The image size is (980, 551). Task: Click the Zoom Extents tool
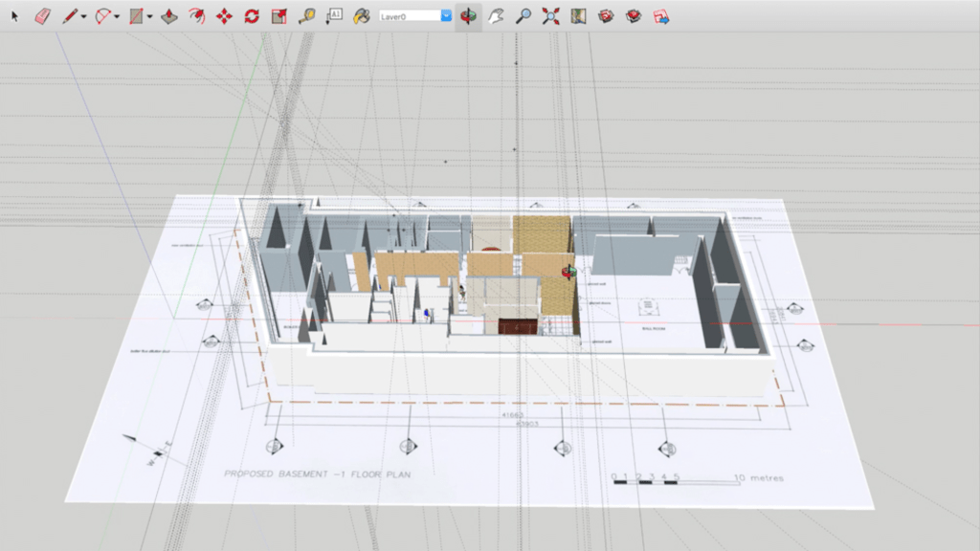pos(550,16)
